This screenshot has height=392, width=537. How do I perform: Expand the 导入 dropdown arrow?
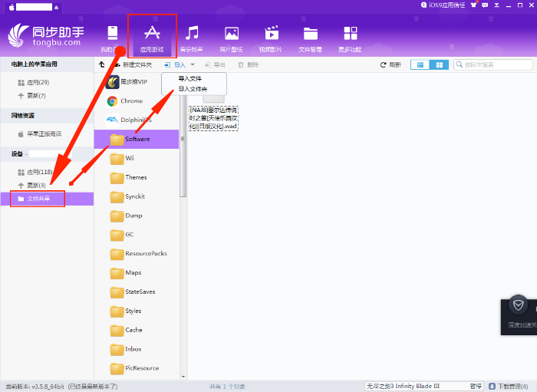pos(193,64)
